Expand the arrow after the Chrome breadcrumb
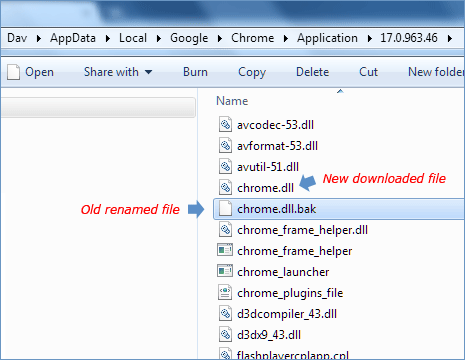Screen dimensions: 465x360 [x=286, y=39]
